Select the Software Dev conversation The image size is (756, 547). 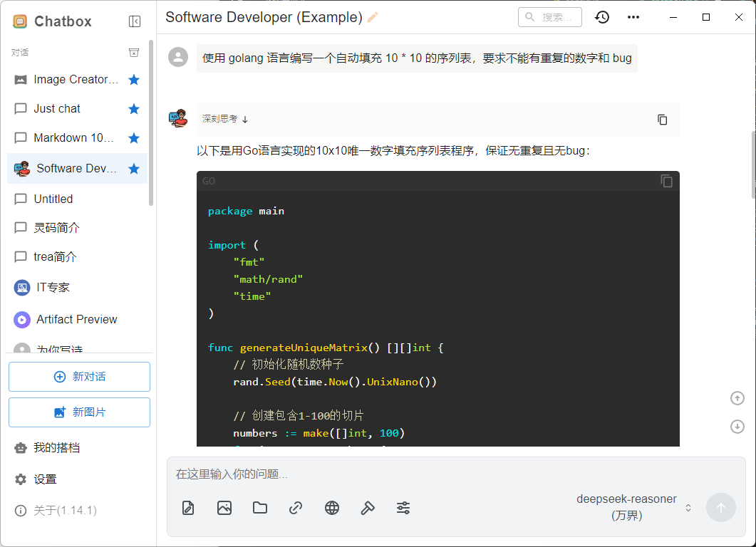(x=77, y=169)
